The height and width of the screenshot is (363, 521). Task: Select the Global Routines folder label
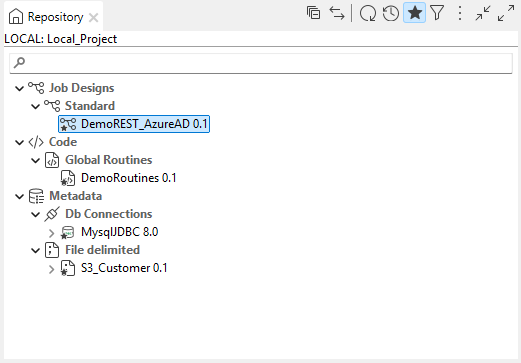point(109,160)
